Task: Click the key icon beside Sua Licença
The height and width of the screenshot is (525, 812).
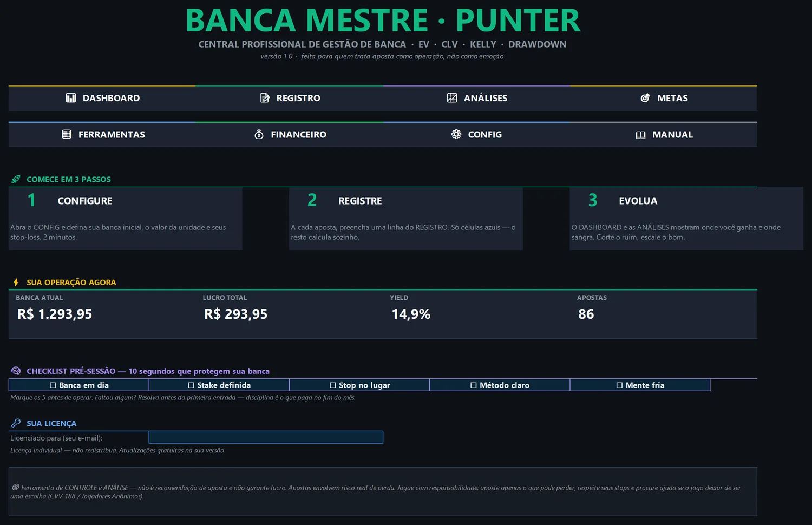Action: pyautogui.click(x=16, y=423)
